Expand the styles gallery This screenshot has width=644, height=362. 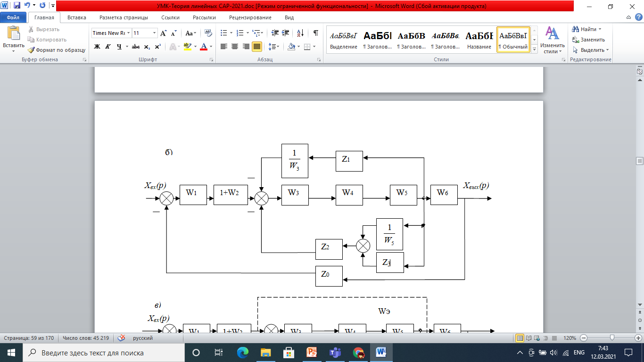point(534,49)
